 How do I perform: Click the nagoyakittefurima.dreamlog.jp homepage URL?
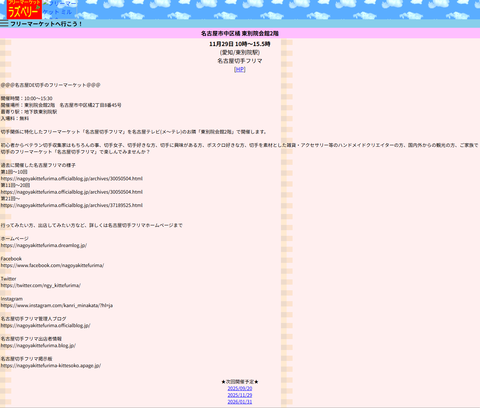[x=44, y=245]
